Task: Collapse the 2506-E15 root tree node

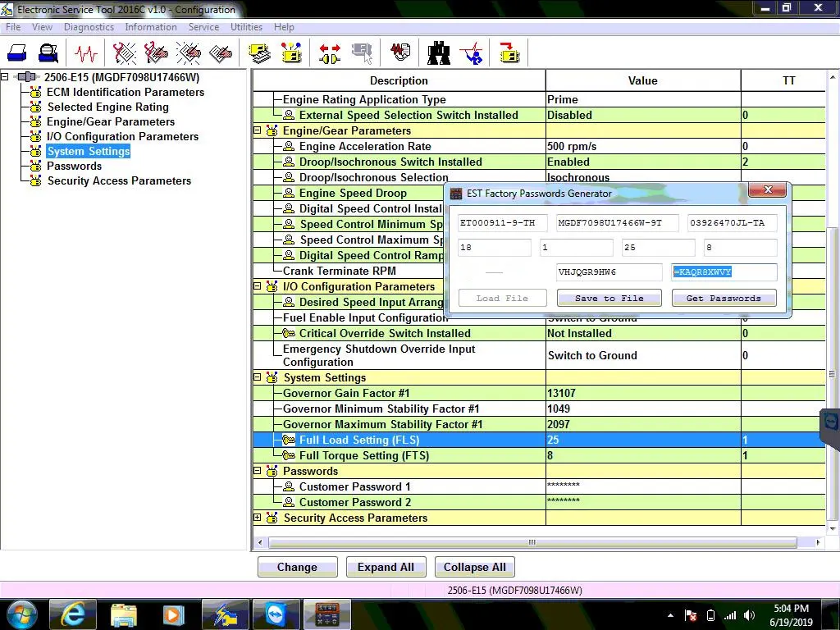Action: click(x=4, y=76)
